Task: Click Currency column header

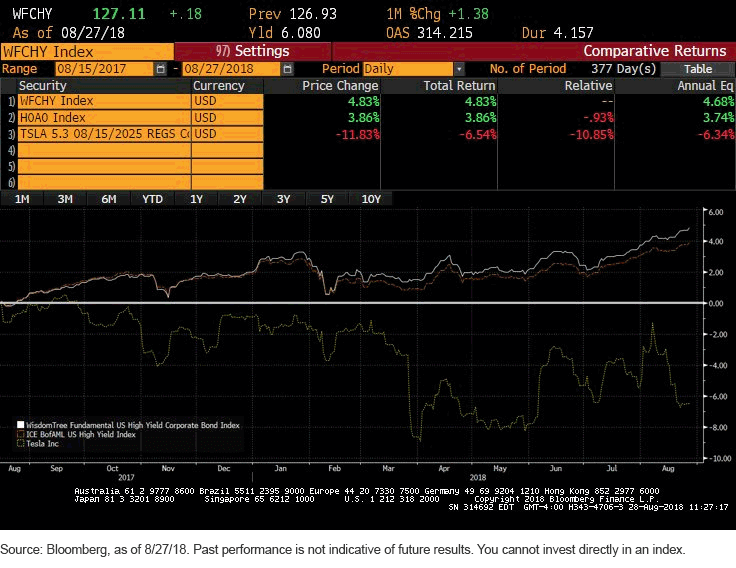Action: (x=219, y=85)
